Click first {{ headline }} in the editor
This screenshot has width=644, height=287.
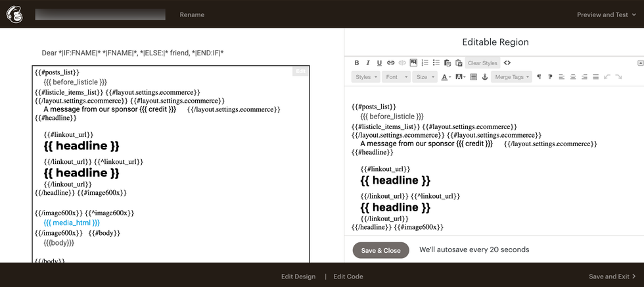(x=396, y=180)
